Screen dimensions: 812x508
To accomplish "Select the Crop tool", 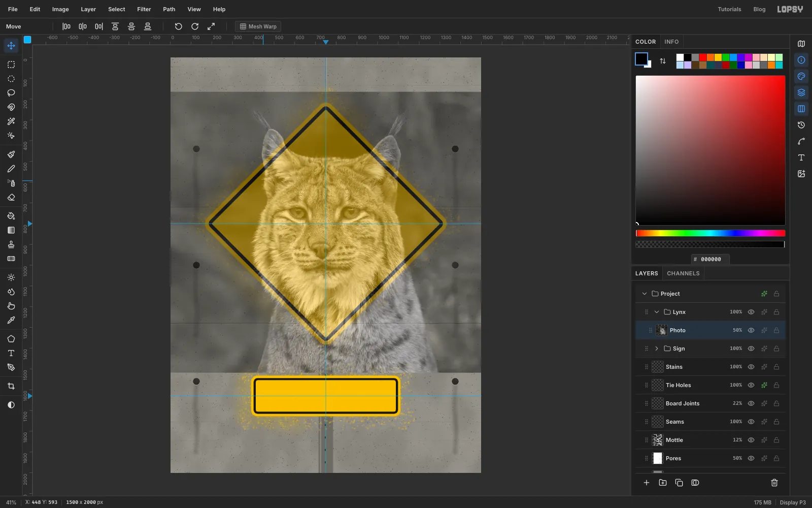I will [11, 386].
